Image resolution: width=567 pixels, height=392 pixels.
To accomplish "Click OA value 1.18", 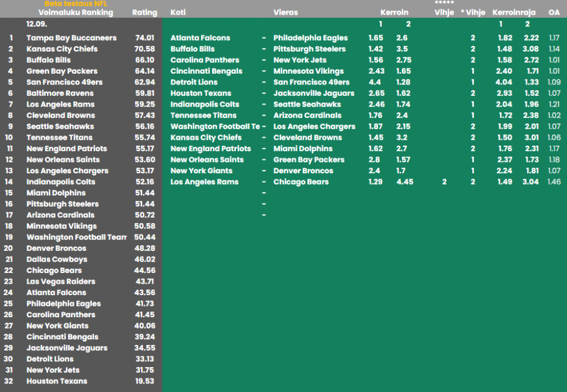I will 555,160.
